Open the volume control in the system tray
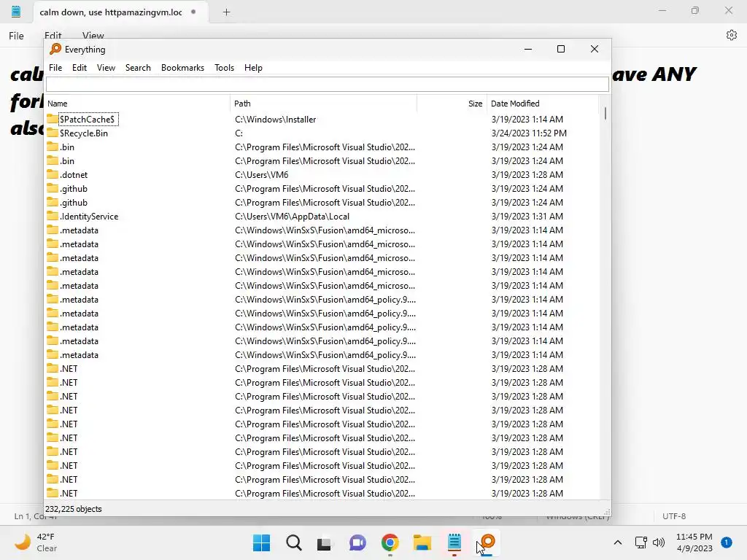The image size is (747, 560). pyautogui.click(x=659, y=542)
